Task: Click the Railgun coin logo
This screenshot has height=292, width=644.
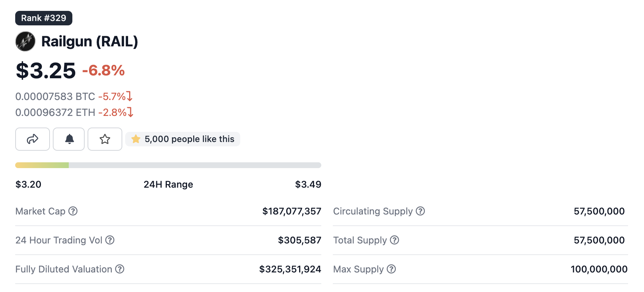Action: (x=25, y=41)
